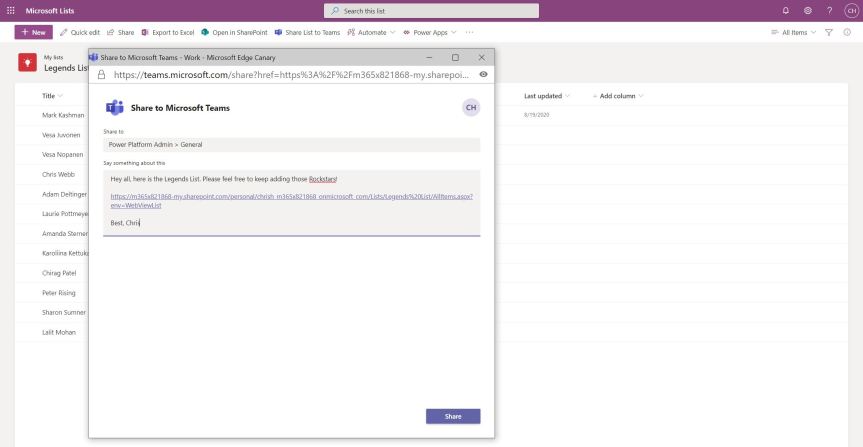
Task: Open the details info pane icon
Action: [847, 32]
